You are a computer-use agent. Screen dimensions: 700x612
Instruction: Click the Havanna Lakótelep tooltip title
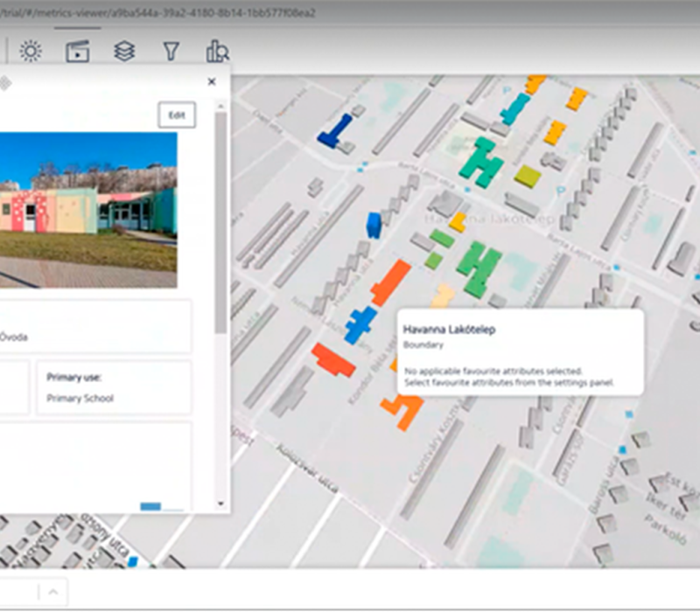coord(449,330)
